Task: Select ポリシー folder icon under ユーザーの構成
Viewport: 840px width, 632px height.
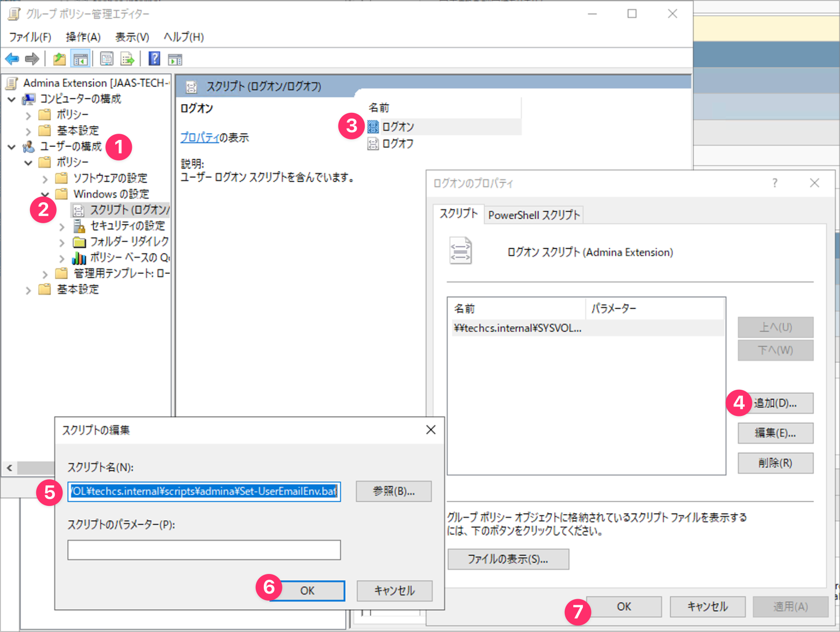Action: (45, 162)
